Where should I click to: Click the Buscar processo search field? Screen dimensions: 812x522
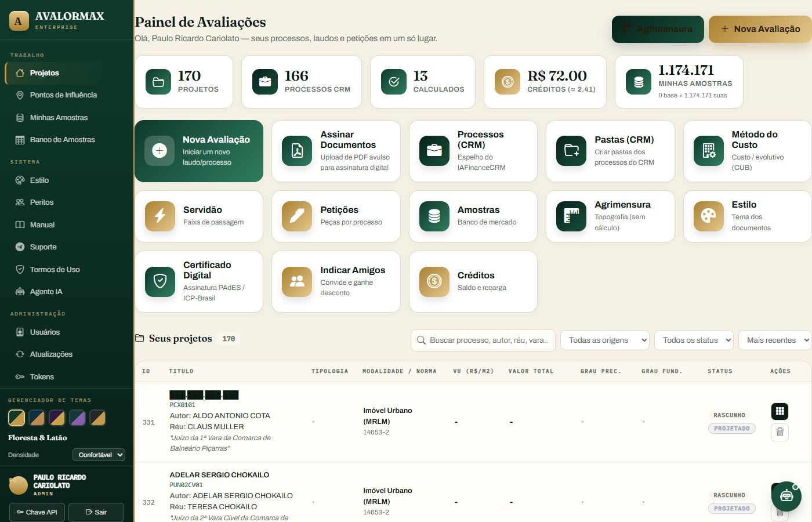(x=483, y=340)
